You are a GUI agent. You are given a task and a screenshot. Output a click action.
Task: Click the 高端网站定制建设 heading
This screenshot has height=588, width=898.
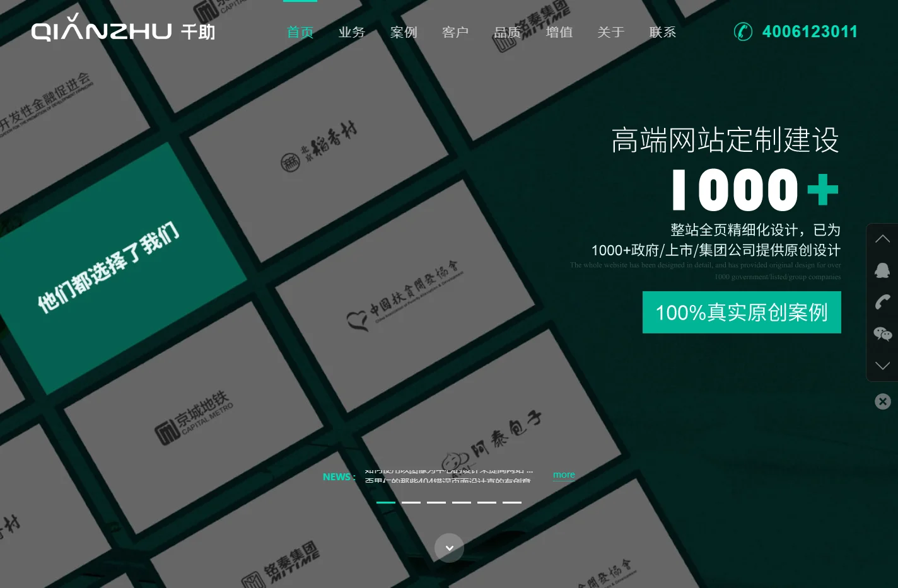[725, 140]
